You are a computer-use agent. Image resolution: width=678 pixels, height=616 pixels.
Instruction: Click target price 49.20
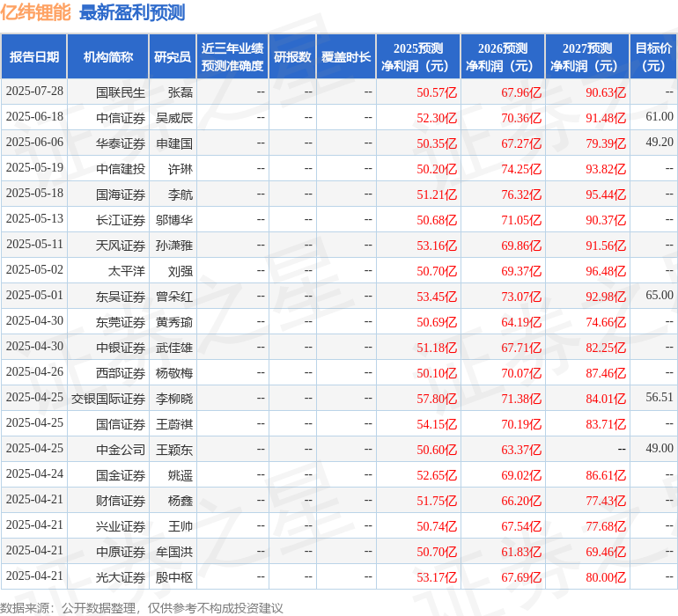[660, 143]
